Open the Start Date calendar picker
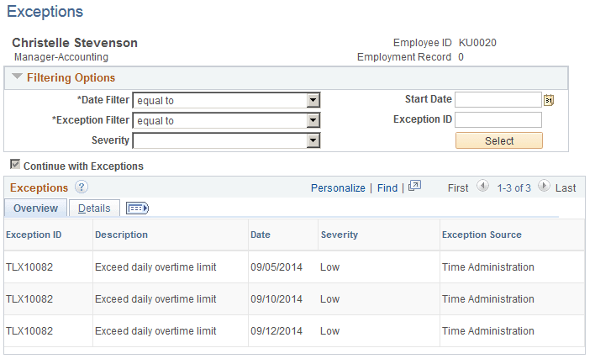The width and height of the screenshot is (595, 364). coord(549,100)
